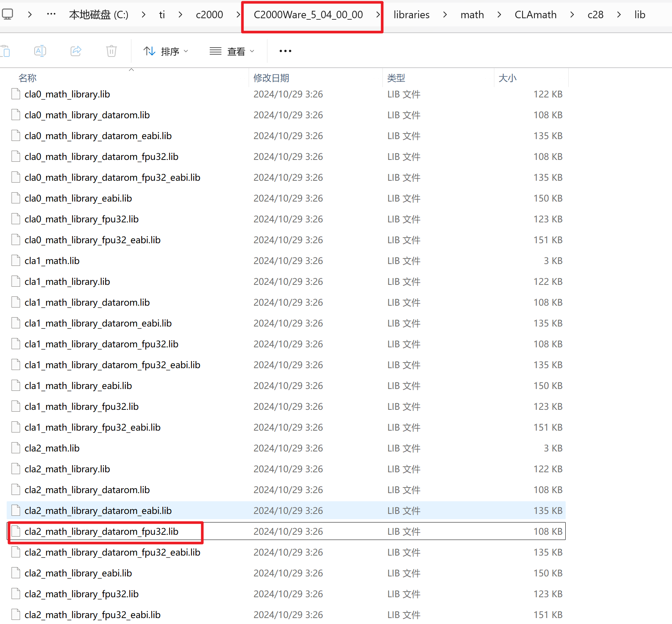Click the lib folder breadcrumb

(640, 15)
